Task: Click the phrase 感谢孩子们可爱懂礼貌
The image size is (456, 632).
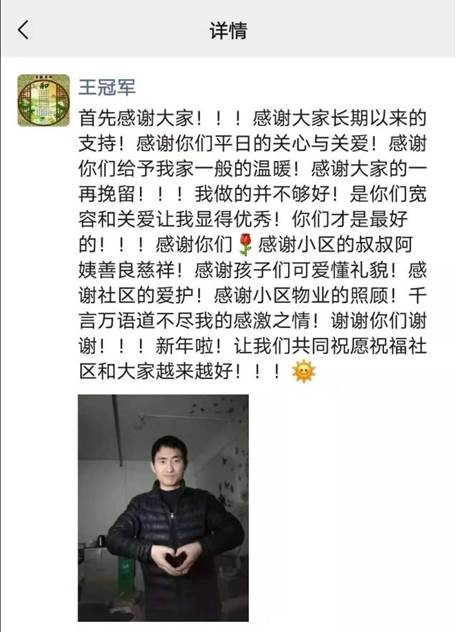Action: [291, 270]
